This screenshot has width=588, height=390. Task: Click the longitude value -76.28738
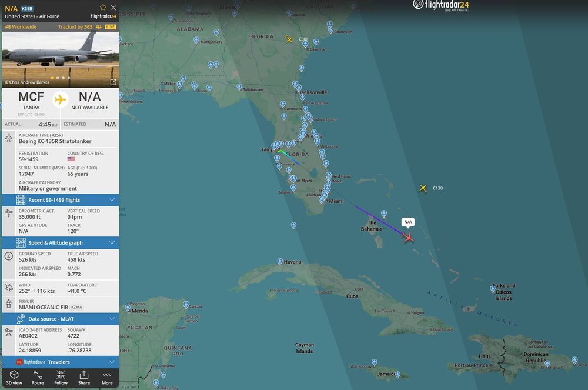pos(79,351)
